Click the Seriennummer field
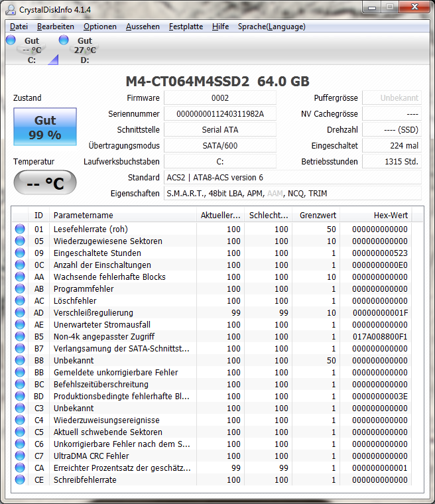The height and width of the screenshot is (504, 435). (x=220, y=114)
